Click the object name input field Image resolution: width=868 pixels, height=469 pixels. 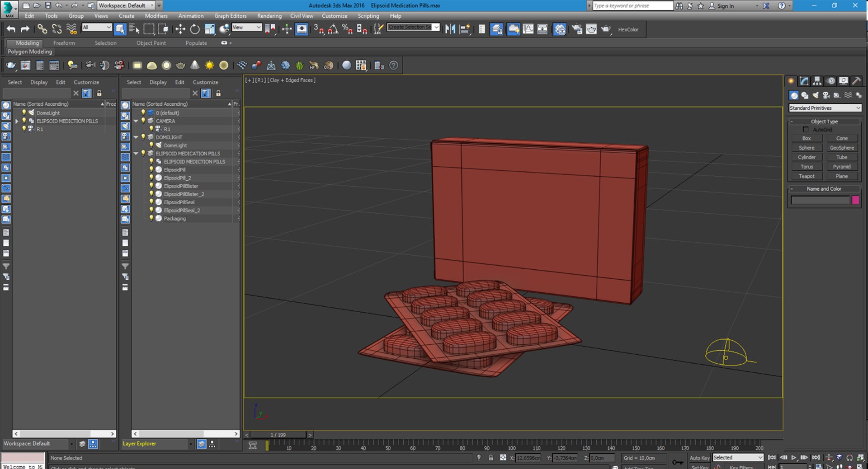pyautogui.click(x=820, y=200)
